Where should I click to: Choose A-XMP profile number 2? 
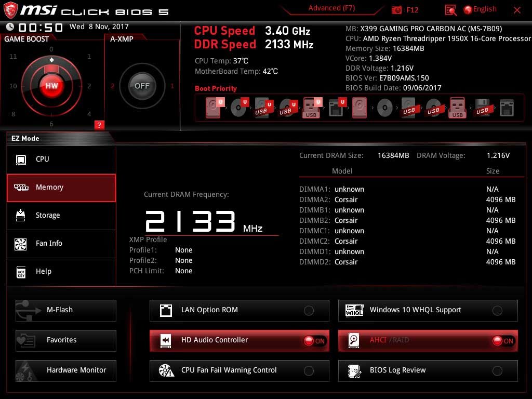coord(112,86)
